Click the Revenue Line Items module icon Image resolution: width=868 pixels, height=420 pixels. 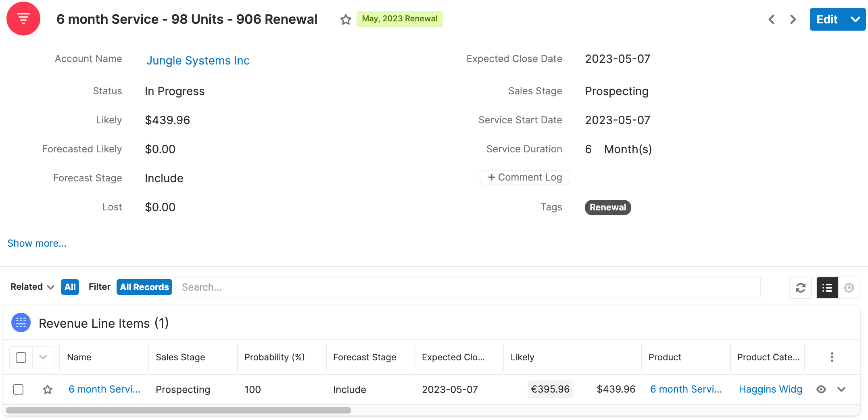pyautogui.click(x=21, y=323)
